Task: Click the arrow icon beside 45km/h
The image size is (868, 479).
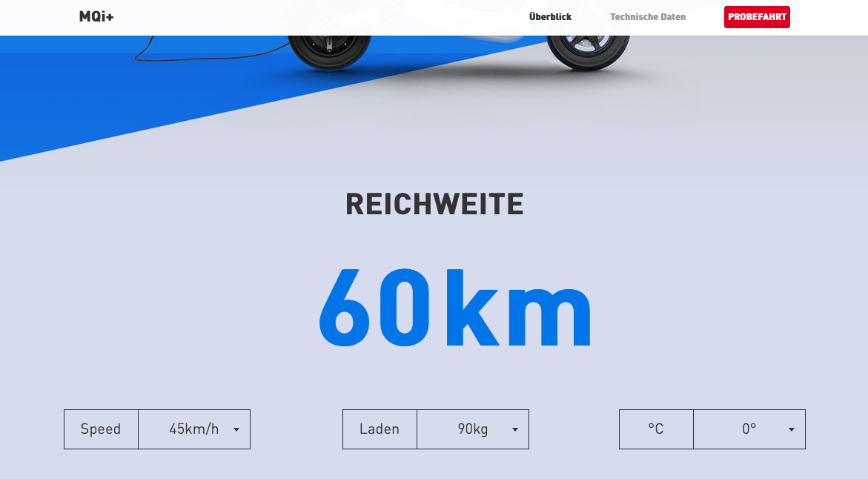Action: 236,429
